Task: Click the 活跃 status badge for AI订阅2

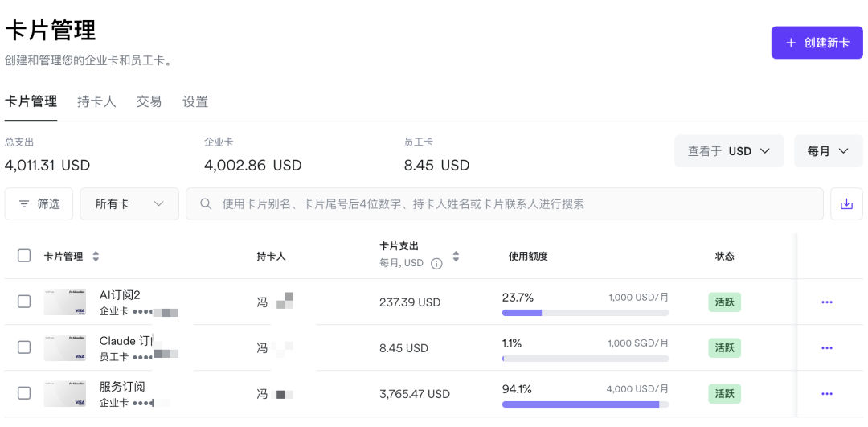Action: tap(725, 302)
